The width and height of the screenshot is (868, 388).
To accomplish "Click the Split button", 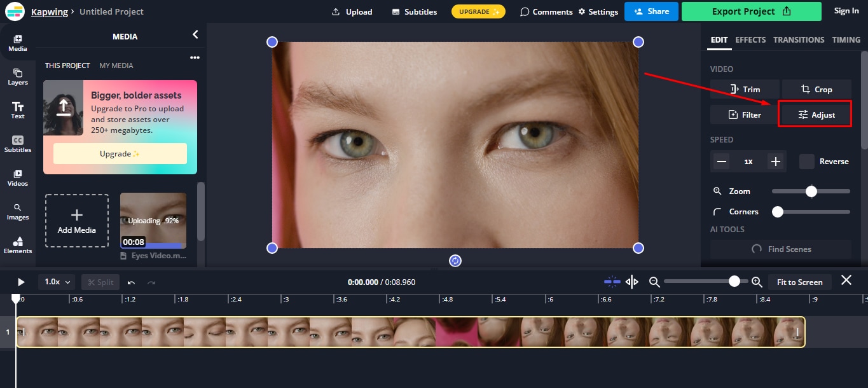I will coord(100,282).
